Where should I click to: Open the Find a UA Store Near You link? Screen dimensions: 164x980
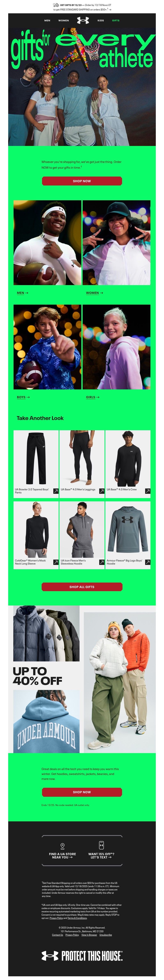pos(62,856)
